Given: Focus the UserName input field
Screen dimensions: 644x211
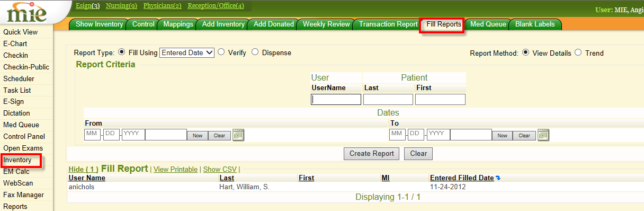Looking at the screenshot, I should click(x=336, y=99).
